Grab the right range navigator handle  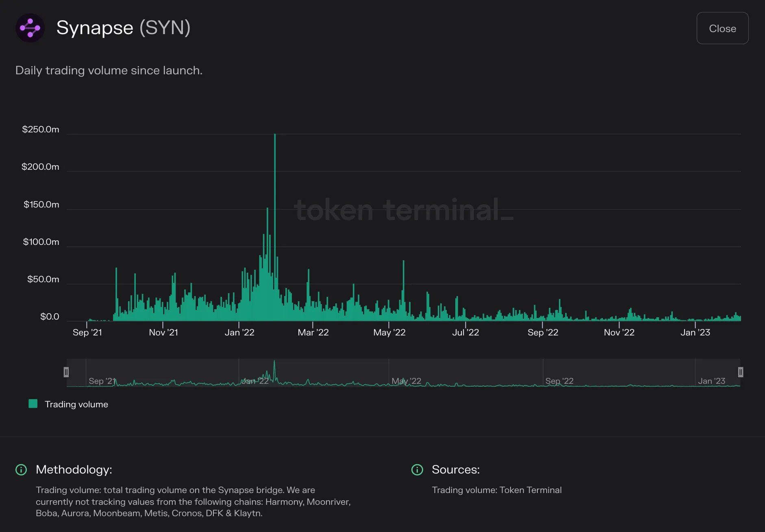coord(741,372)
